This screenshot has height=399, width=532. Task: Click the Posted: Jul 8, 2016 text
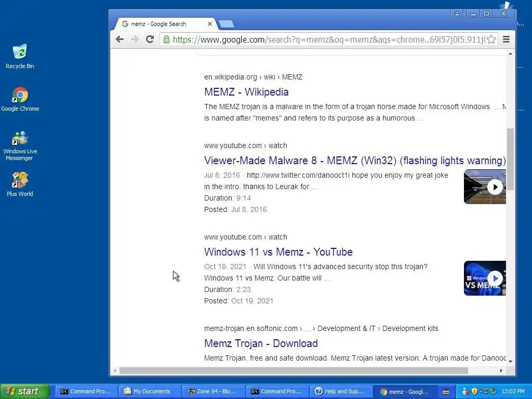point(235,210)
